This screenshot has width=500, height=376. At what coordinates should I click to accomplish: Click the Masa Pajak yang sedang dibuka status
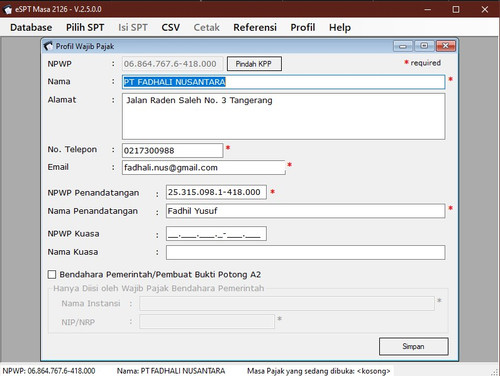(x=318, y=371)
